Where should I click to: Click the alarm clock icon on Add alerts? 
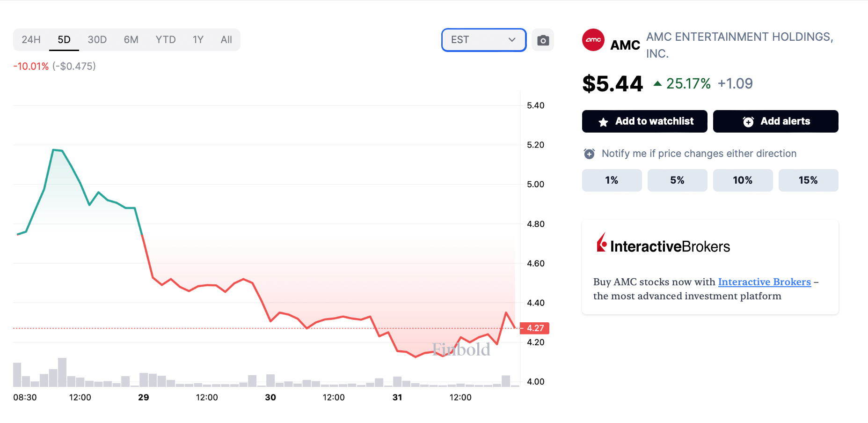click(x=749, y=121)
